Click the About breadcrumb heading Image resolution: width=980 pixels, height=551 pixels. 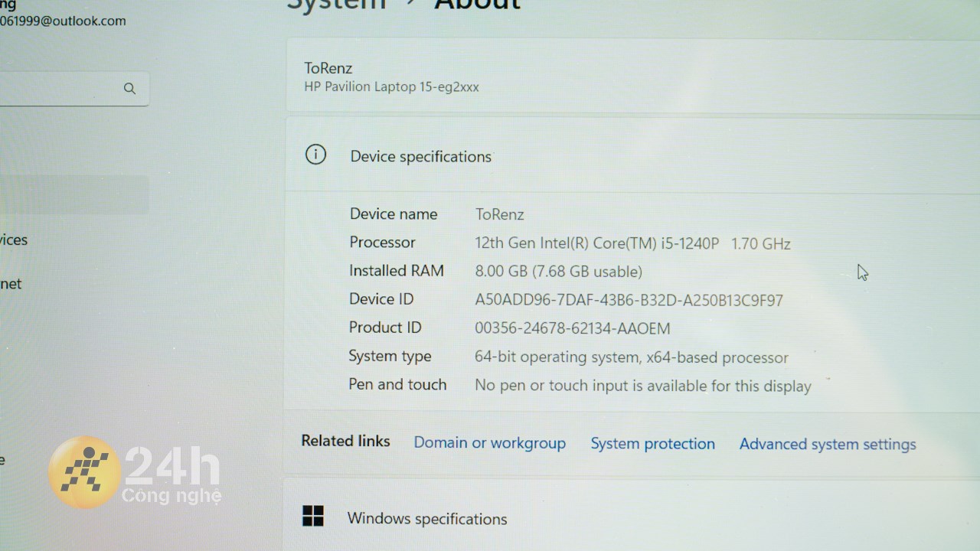pyautogui.click(x=478, y=5)
